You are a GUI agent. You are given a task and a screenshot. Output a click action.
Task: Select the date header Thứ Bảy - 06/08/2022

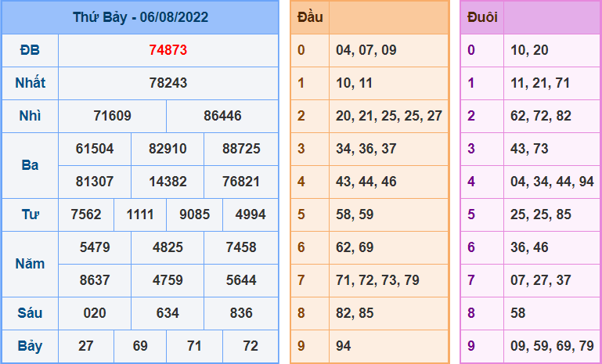(x=140, y=17)
